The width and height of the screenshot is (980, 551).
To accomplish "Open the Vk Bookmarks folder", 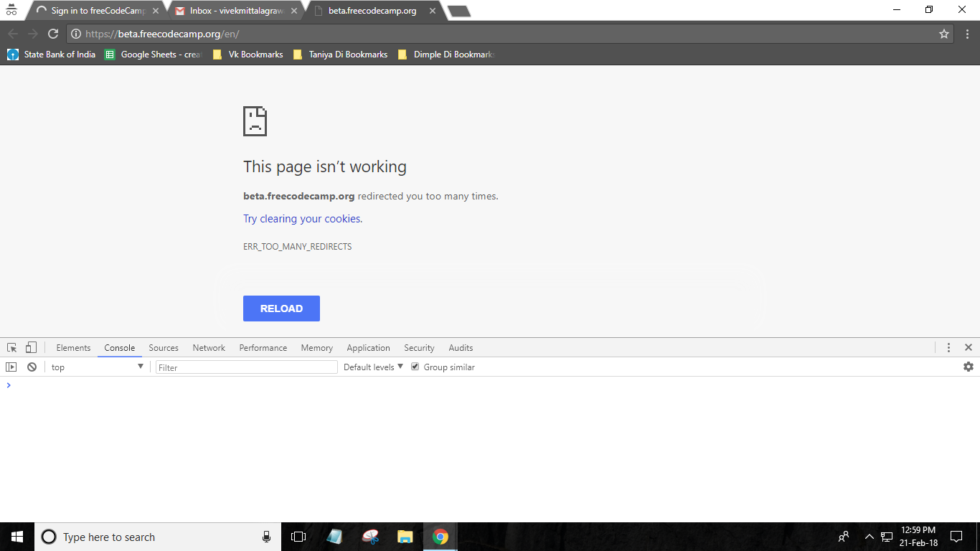I will (248, 55).
